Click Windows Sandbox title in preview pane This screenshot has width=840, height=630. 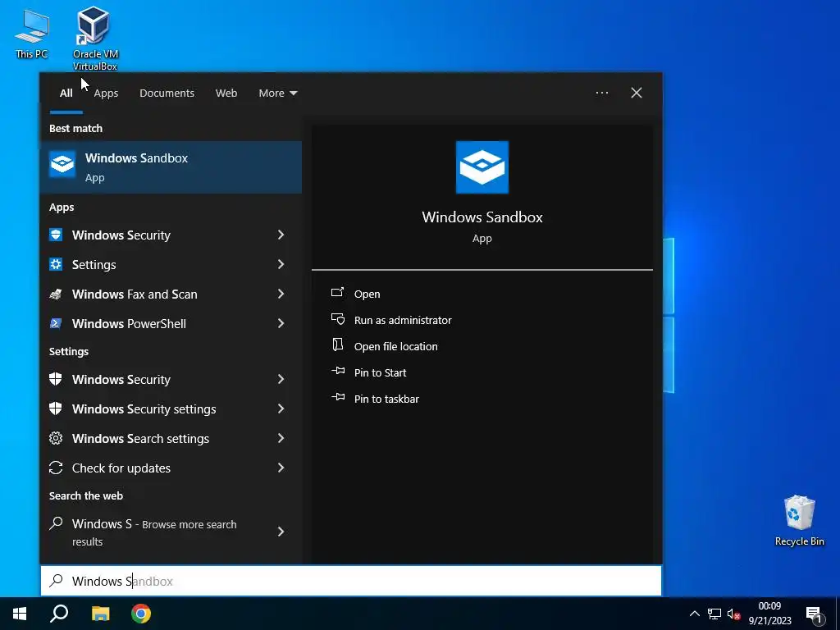tap(482, 217)
